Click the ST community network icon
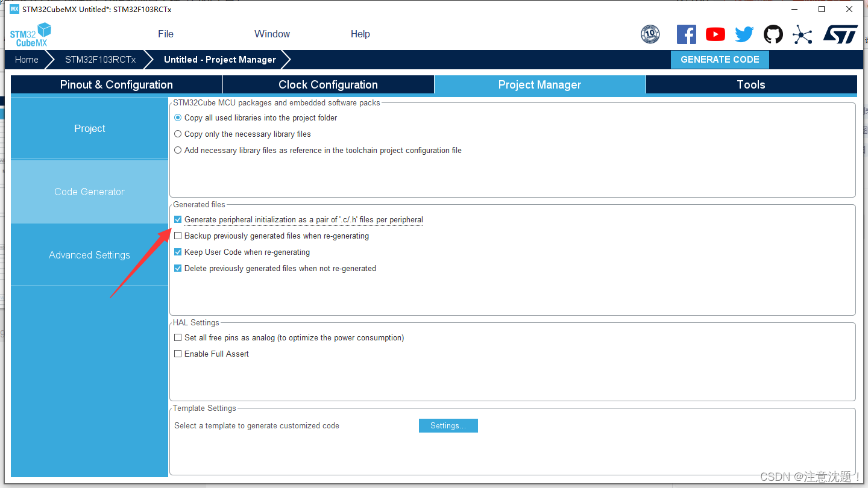868x488 pixels. click(802, 34)
